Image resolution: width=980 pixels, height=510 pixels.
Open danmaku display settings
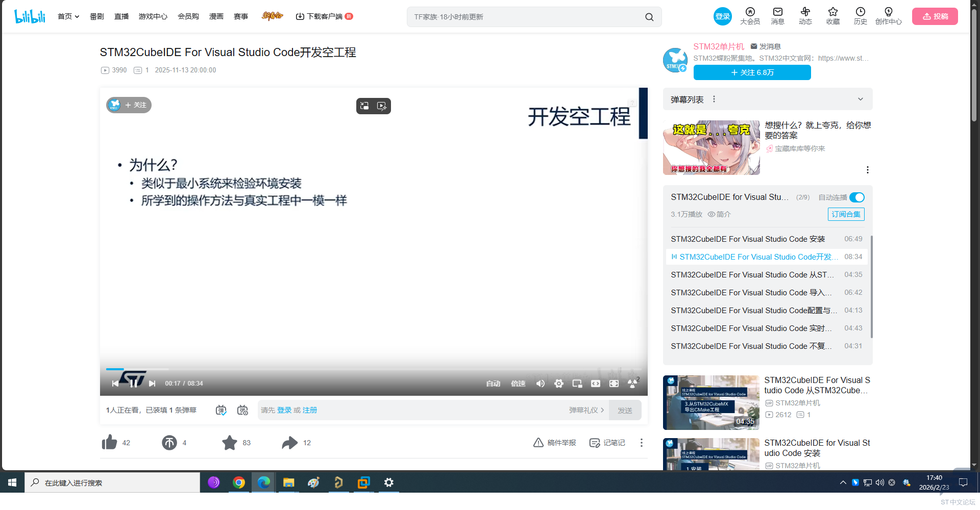coord(243,410)
